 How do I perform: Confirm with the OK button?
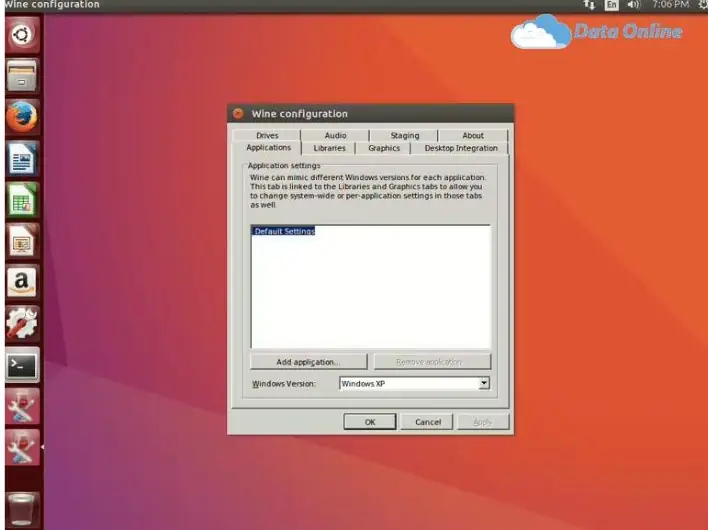[370, 422]
